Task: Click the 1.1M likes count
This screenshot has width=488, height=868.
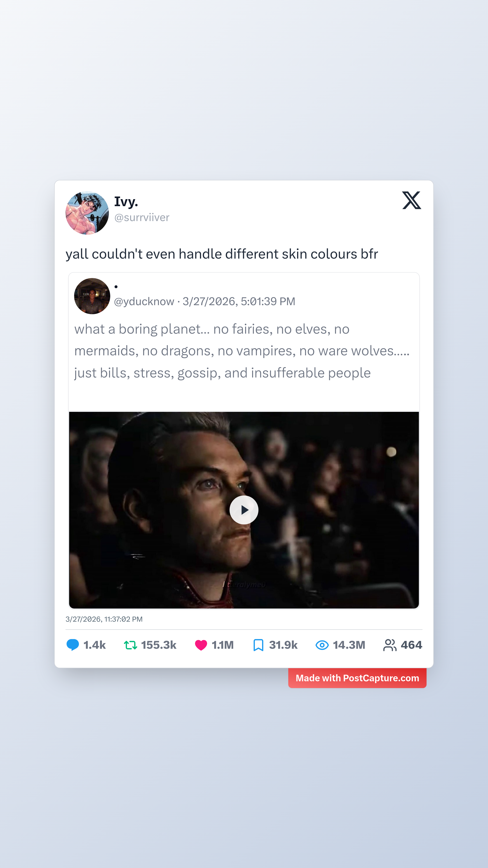Action: 223,645
